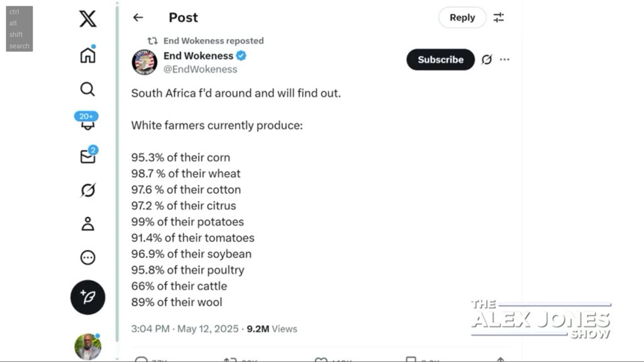Open Notifications with 20+ badge

87,122
